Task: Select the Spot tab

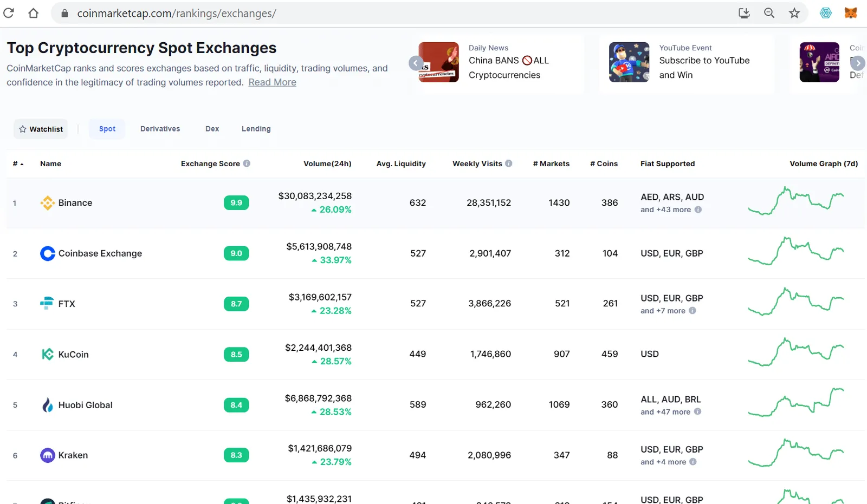Action: (107, 129)
